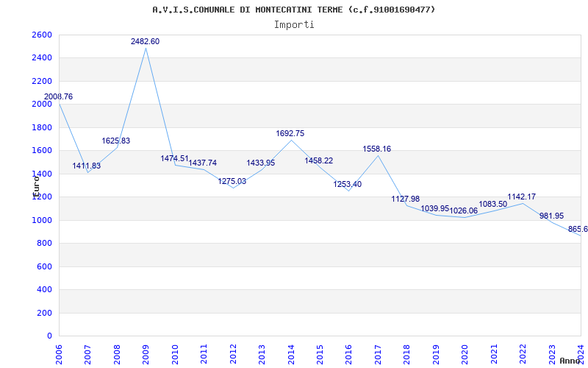Click the y-axis value 2600

(42, 35)
